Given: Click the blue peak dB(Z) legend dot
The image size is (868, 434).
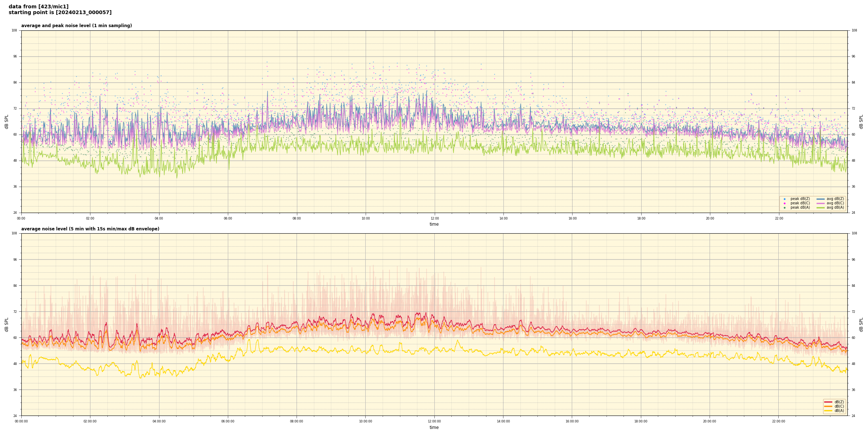Looking at the screenshot, I should pyautogui.click(x=784, y=199).
